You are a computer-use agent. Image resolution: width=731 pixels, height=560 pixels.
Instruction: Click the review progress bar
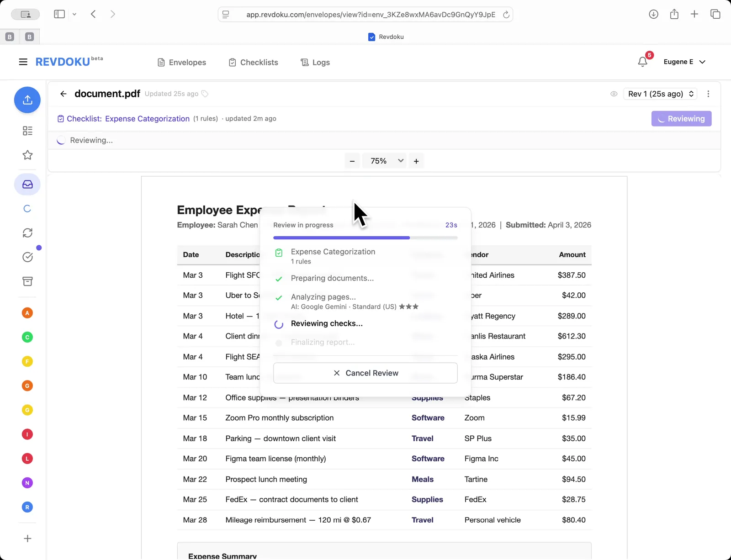point(365,238)
